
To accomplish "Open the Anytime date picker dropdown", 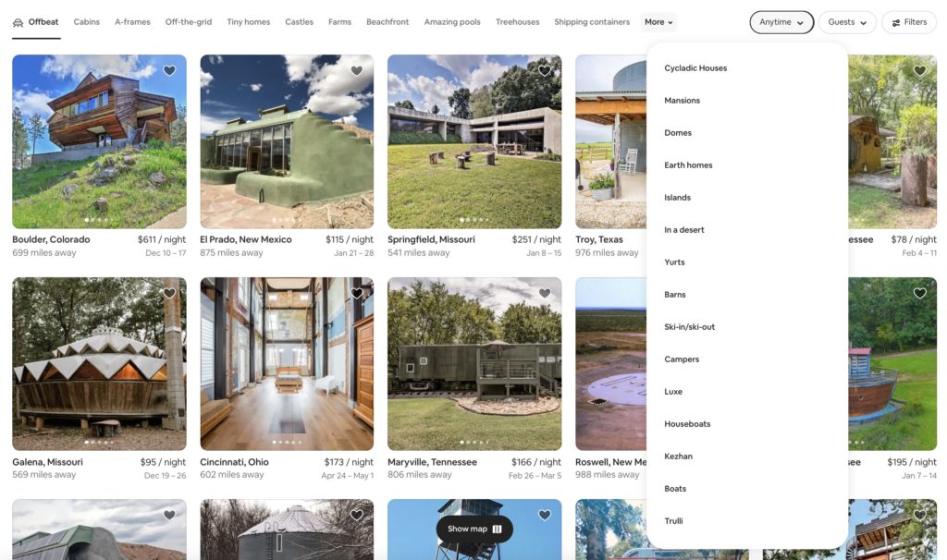I will pos(781,22).
